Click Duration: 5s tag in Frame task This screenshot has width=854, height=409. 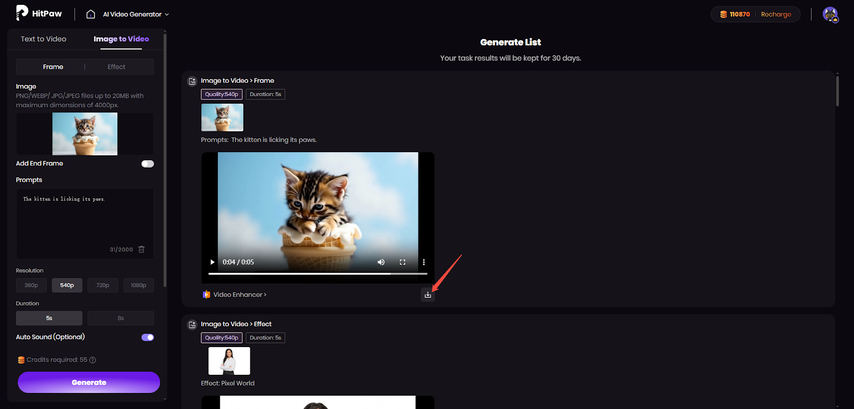[265, 94]
